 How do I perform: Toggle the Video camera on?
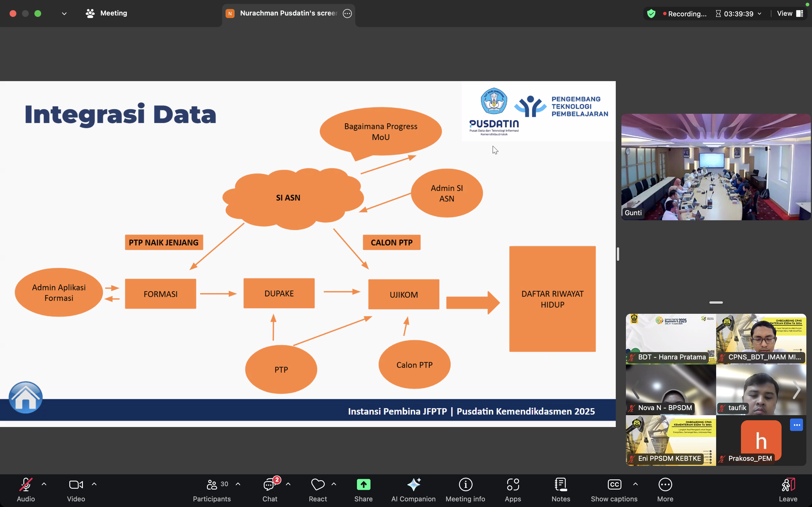(76, 484)
